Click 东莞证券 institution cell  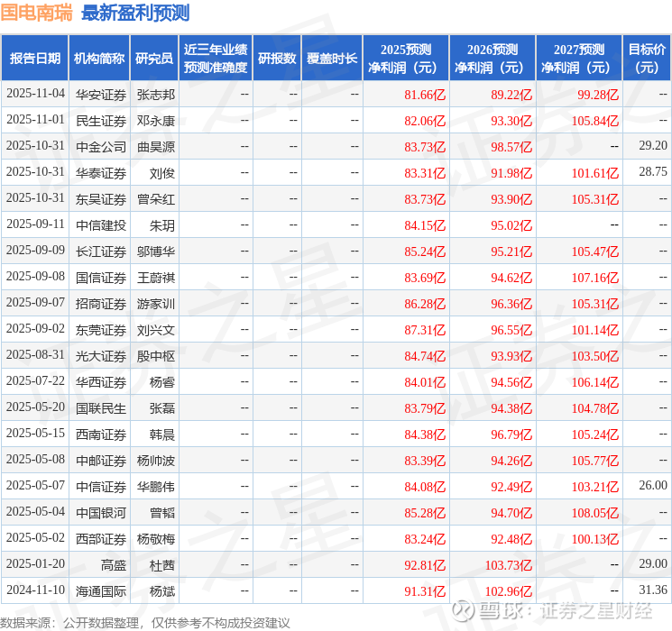pos(101,329)
